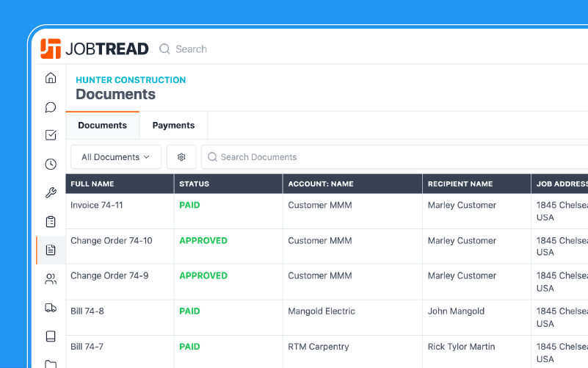Open the clock time tracking icon

(x=51, y=165)
